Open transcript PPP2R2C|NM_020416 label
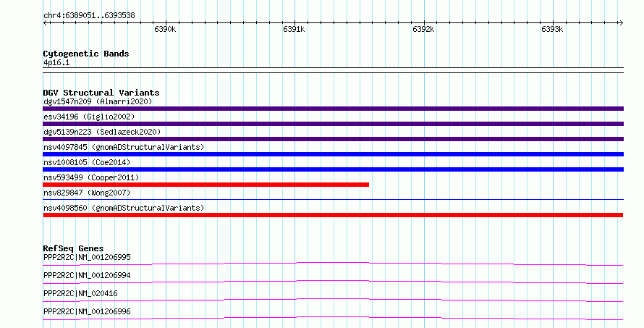 [80, 293]
